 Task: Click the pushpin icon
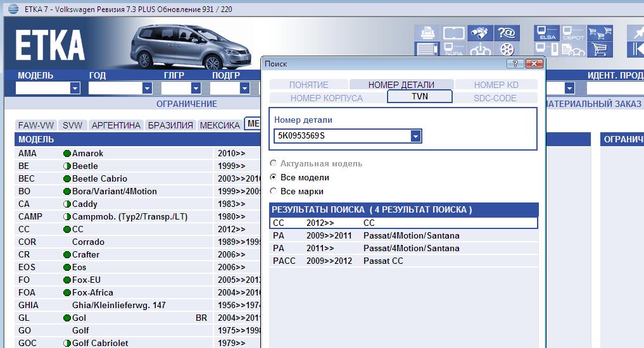(x=636, y=33)
